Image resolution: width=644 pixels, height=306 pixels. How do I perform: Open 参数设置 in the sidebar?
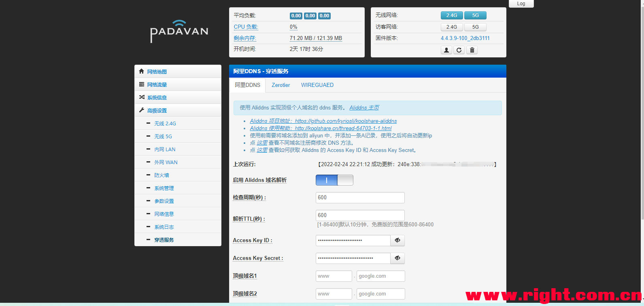click(178, 201)
